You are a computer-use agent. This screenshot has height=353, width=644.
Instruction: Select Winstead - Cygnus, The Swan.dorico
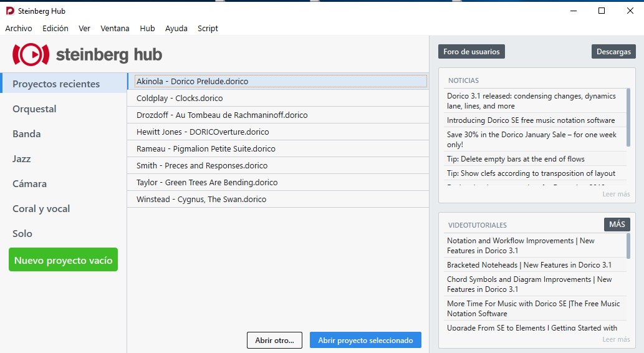(277, 200)
